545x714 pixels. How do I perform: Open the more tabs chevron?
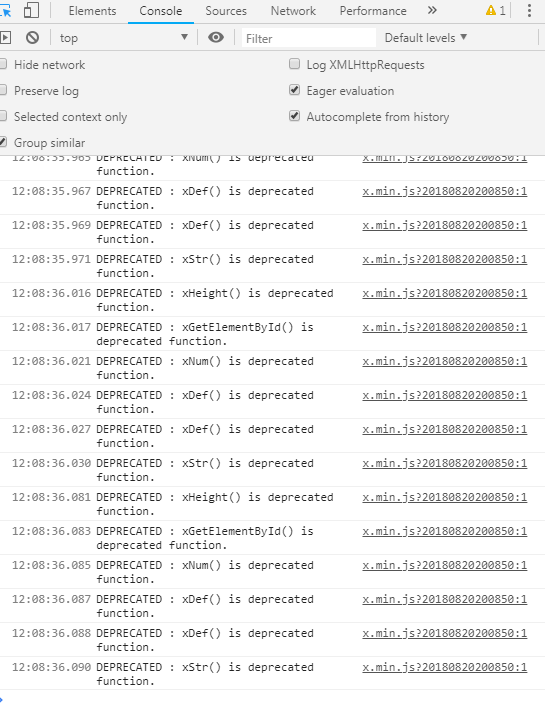(432, 10)
